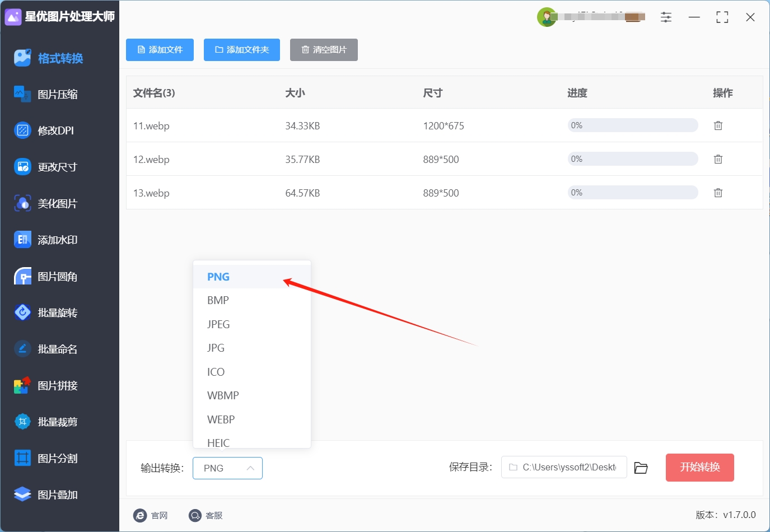The image size is (770, 532).
Task: Open the 添加水印 watermark tool
Action: point(46,240)
